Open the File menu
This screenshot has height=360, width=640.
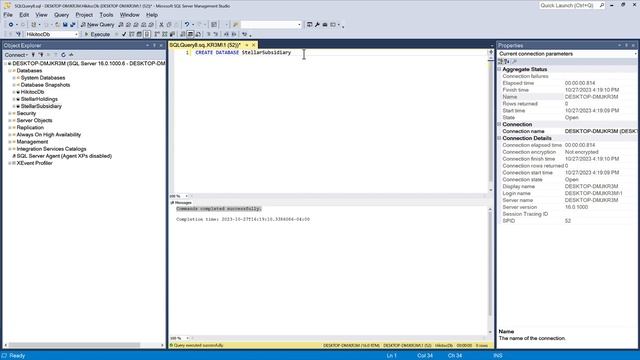coord(8,15)
